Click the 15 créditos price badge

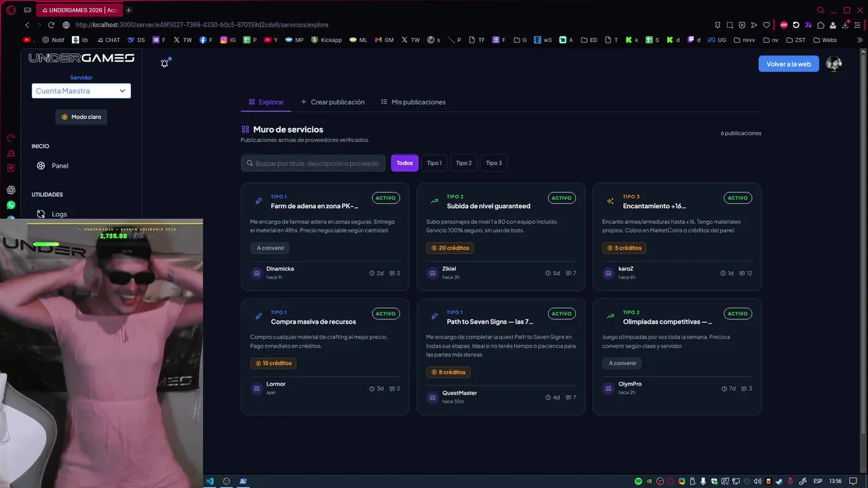(273, 363)
